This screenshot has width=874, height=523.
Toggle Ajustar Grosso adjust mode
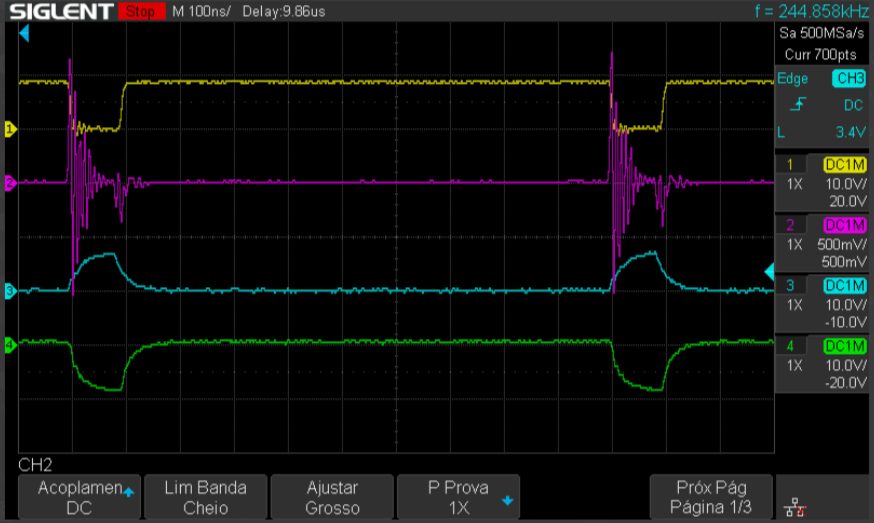click(x=332, y=497)
